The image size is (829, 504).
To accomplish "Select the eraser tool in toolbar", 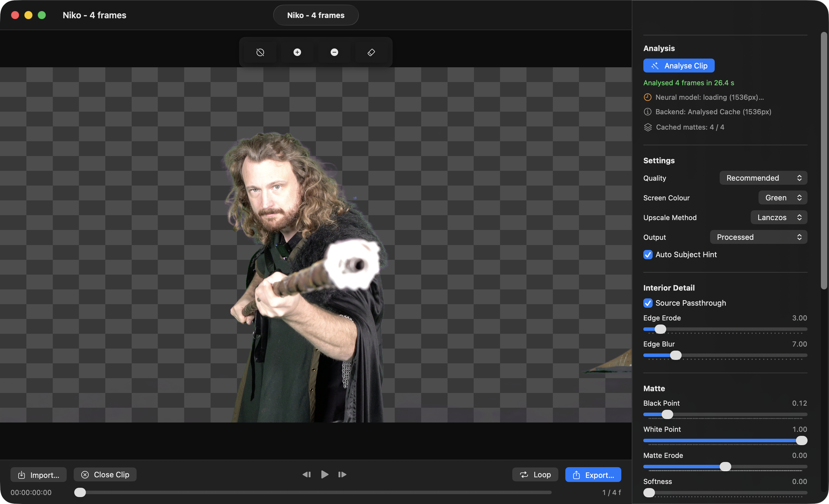I will click(x=371, y=52).
